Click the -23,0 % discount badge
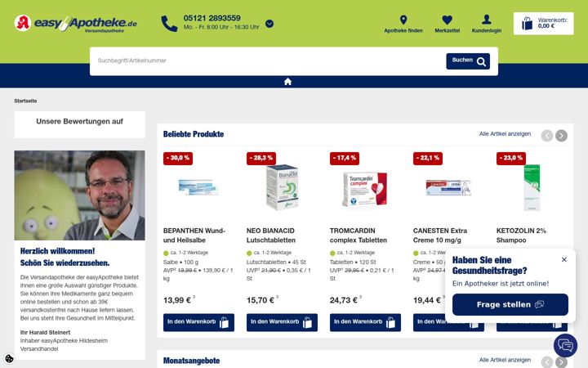Viewport: 588px width, 368px height. click(510, 158)
